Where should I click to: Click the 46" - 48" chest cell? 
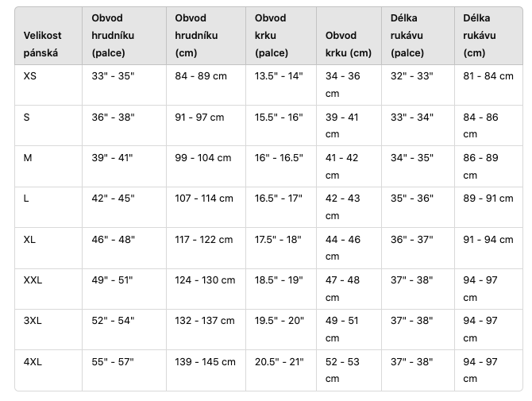coord(113,240)
